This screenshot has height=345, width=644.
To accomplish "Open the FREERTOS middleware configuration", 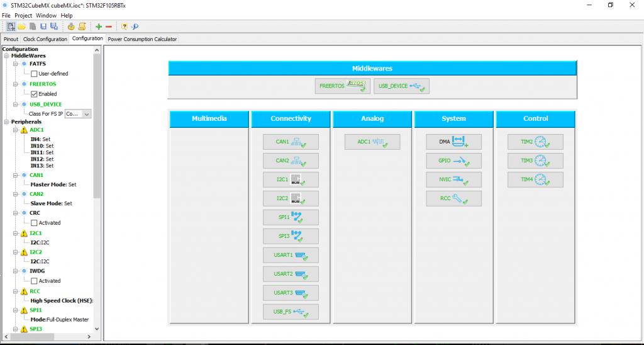I will coord(343,86).
